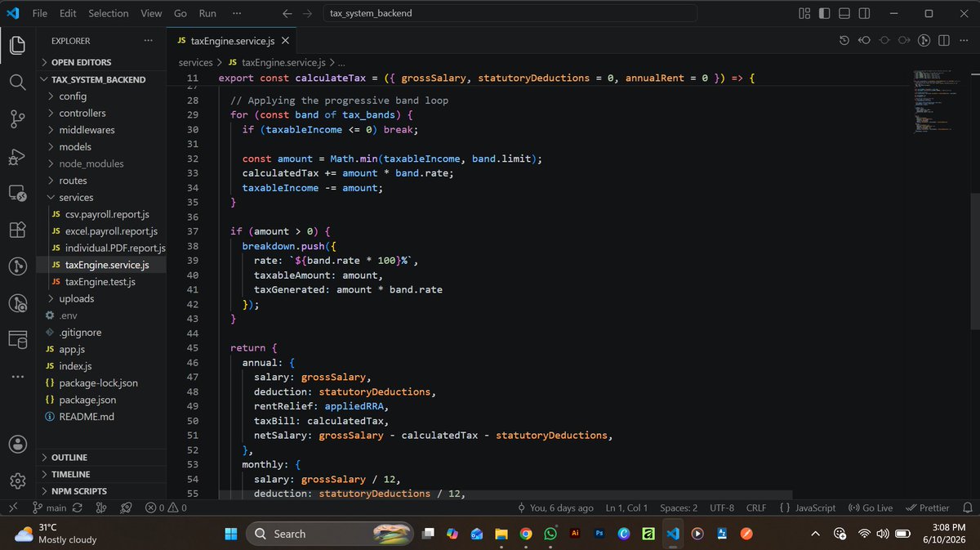Open the notifications bell
The image size is (980, 550).
(967, 508)
